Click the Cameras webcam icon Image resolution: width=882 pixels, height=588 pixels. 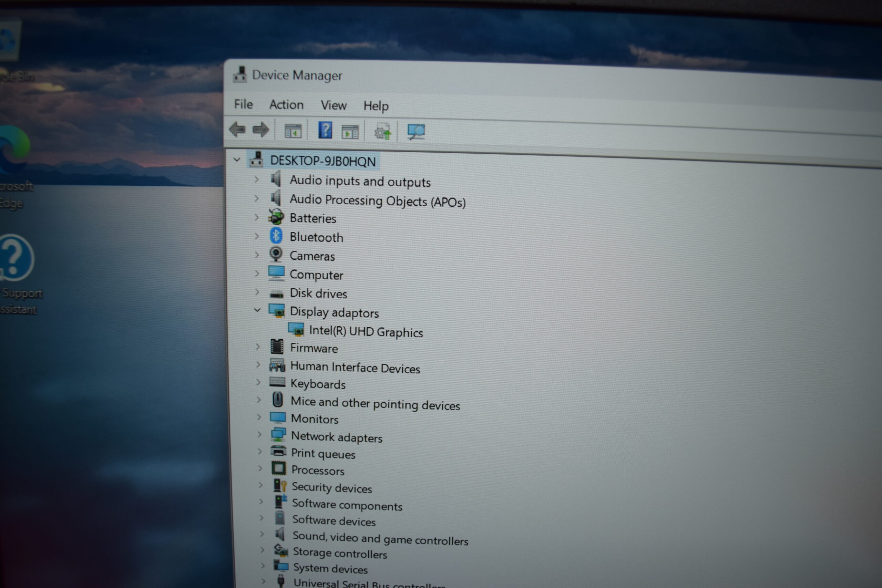coord(276,254)
